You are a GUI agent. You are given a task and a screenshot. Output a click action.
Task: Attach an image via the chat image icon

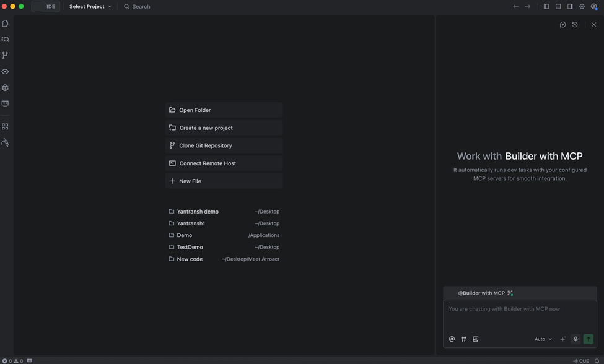[476, 339]
